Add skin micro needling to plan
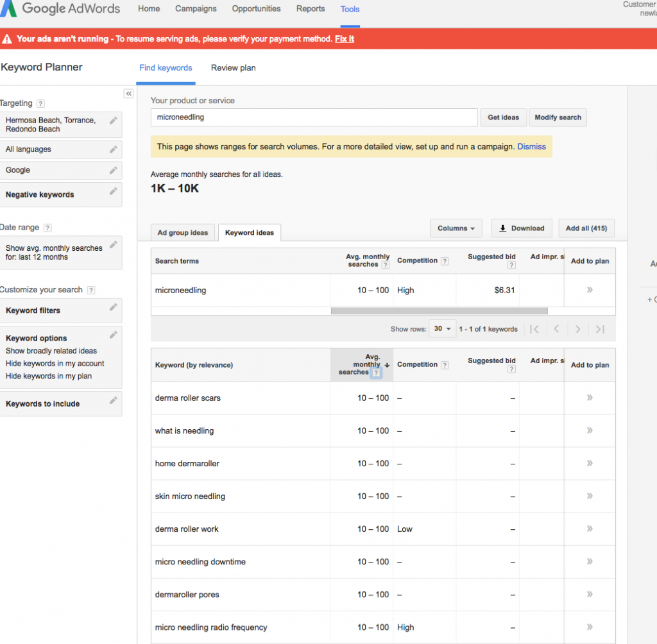This screenshot has height=644, width=657. [590, 496]
